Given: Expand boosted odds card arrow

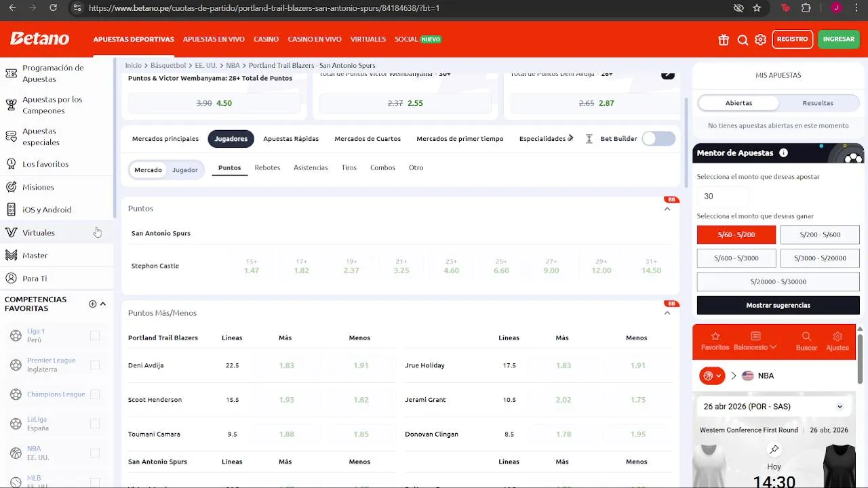Looking at the screenshot, I should pyautogui.click(x=668, y=75).
